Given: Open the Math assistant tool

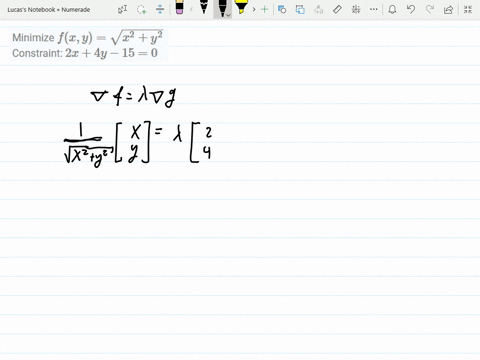Looking at the screenshot, I should pos(356,9).
